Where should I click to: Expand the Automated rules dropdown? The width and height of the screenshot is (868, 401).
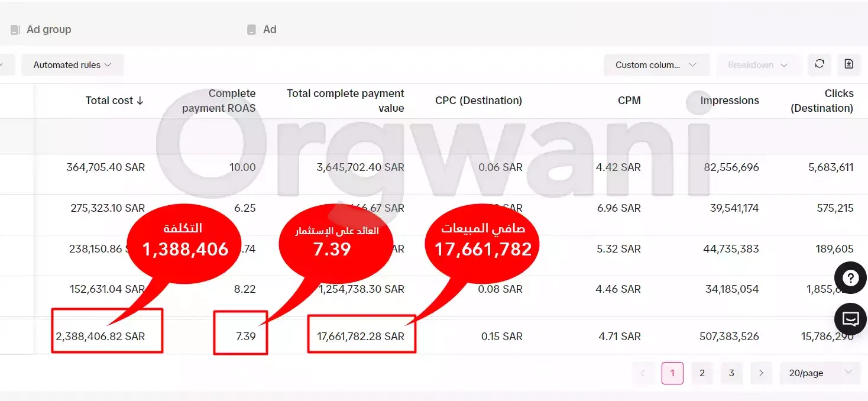pos(72,65)
